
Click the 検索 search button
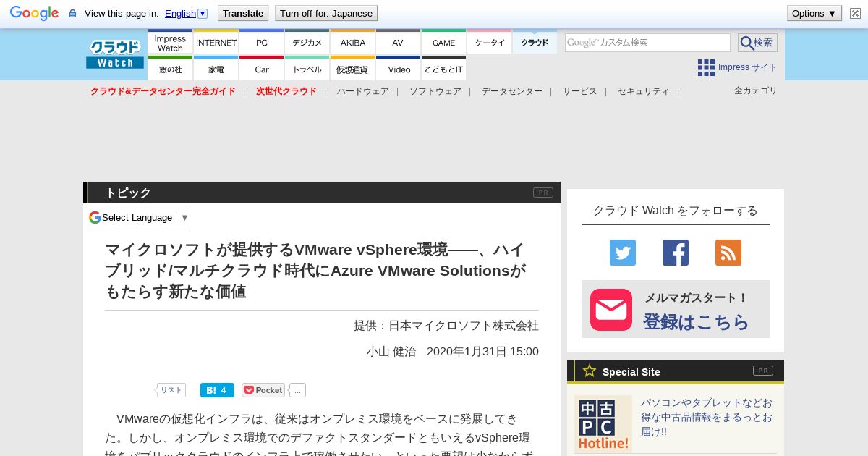757,43
